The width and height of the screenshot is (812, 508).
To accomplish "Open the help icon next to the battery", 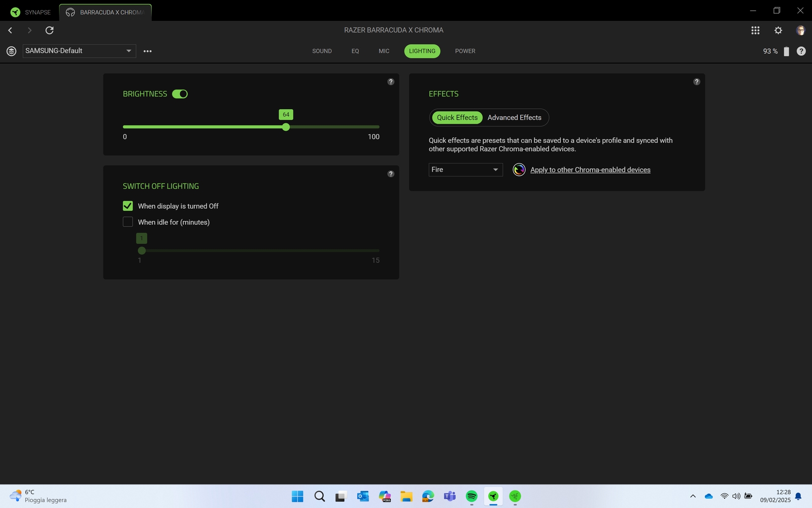I will click(x=801, y=51).
